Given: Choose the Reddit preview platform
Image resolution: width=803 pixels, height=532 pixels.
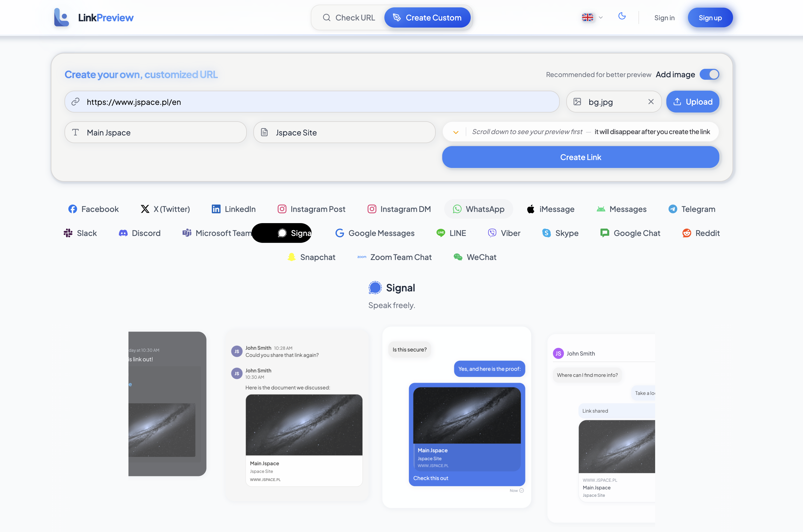Looking at the screenshot, I should coord(701,233).
